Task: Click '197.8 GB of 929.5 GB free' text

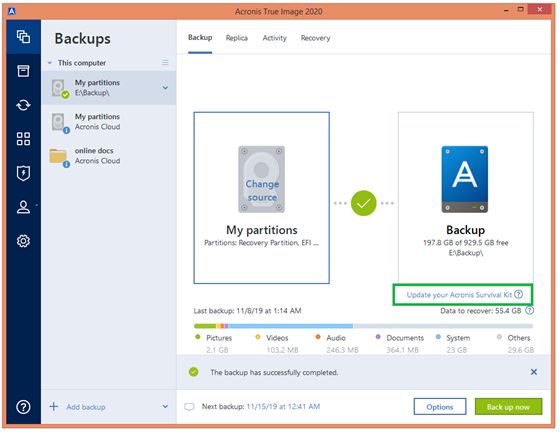Action: coord(465,243)
